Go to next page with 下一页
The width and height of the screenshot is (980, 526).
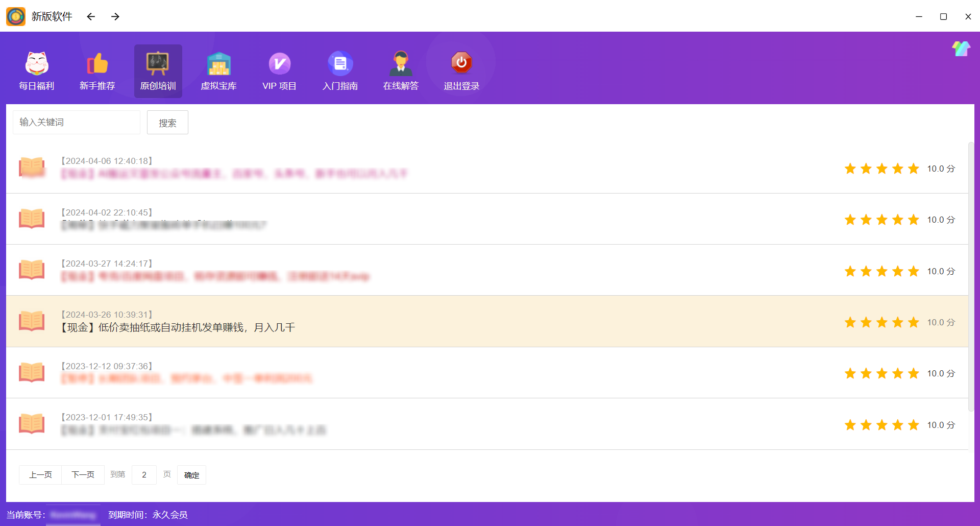click(83, 475)
